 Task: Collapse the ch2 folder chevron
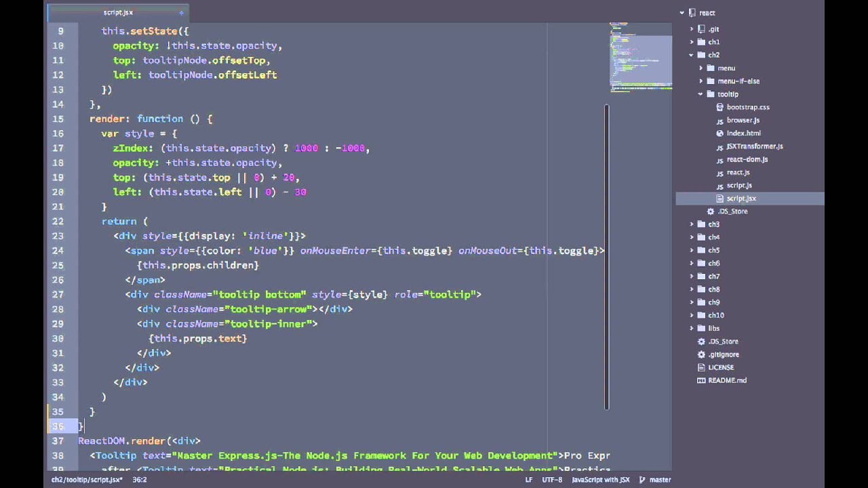[x=692, y=55]
